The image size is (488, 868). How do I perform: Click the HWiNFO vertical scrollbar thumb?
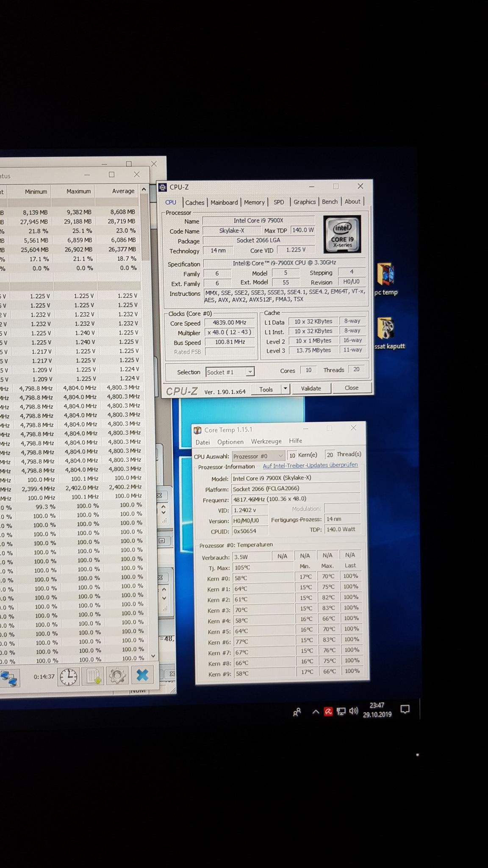click(x=145, y=227)
